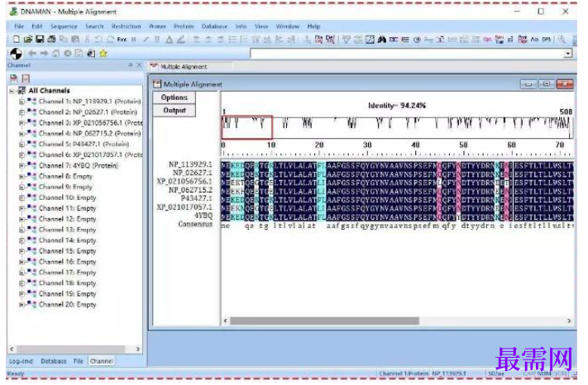This screenshot has width=588, height=385.
Task: Click the Copy icon in the toolbar
Action: (x=64, y=40)
